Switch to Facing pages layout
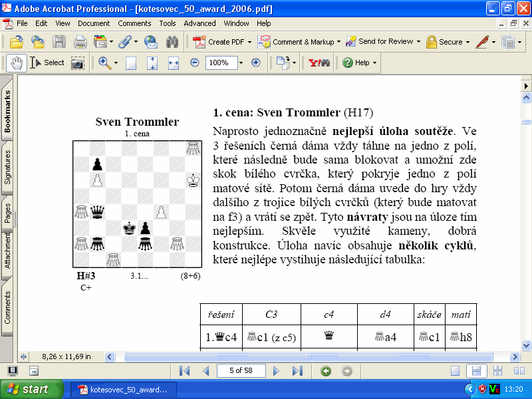Screen dimensions: 532x399 click(x=519, y=371)
